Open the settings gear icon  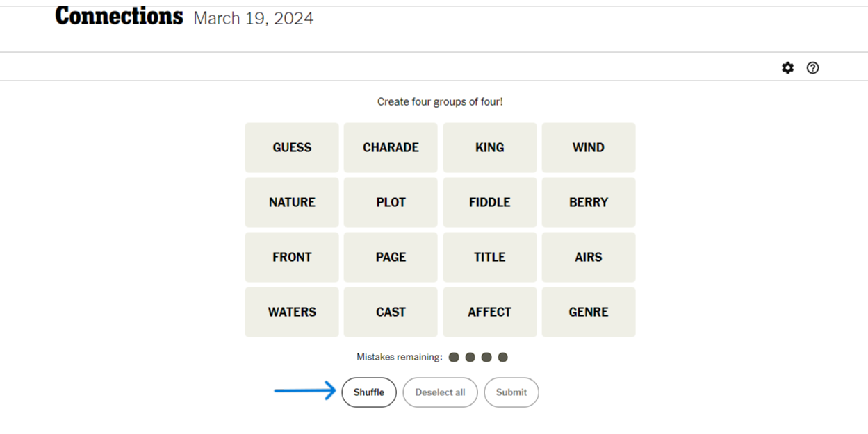pos(787,67)
